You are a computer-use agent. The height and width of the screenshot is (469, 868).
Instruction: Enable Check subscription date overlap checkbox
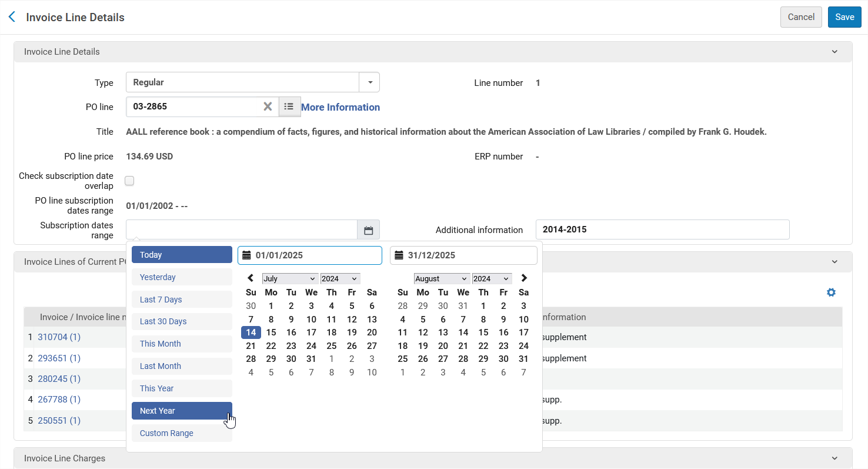click(x=129, y=181)
